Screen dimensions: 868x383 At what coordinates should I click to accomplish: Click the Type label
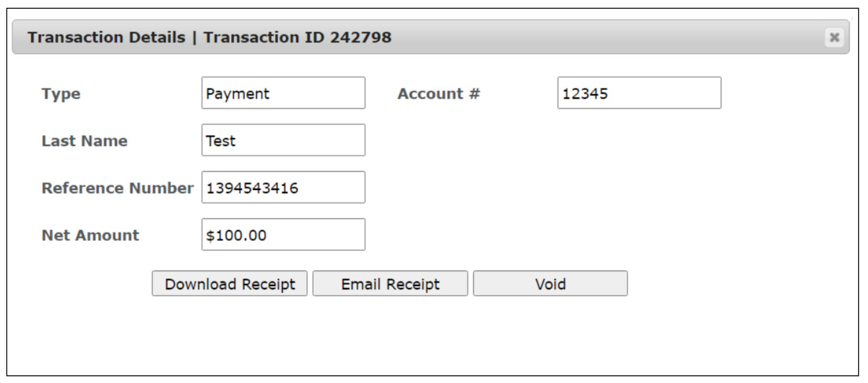click(x=61, y=94)
